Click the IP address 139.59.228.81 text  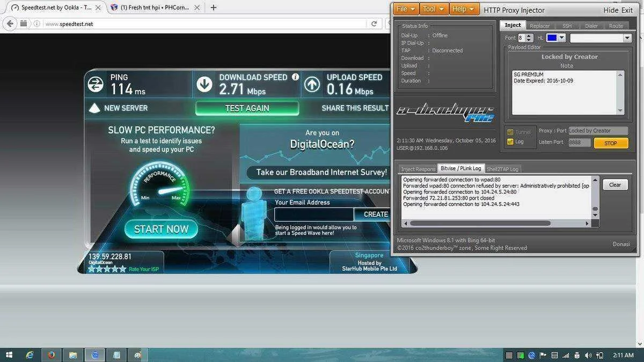[110, 257]
